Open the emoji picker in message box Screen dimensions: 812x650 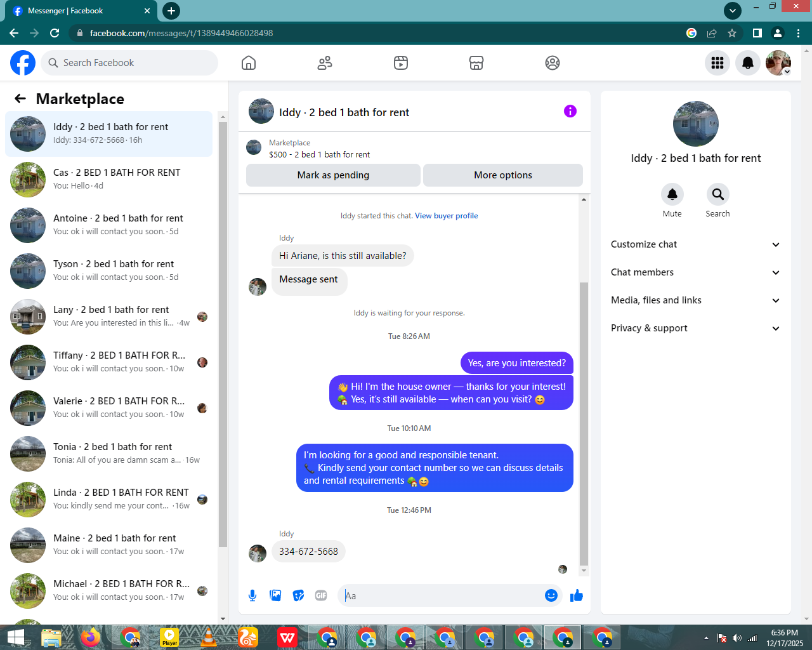[551, 595]
